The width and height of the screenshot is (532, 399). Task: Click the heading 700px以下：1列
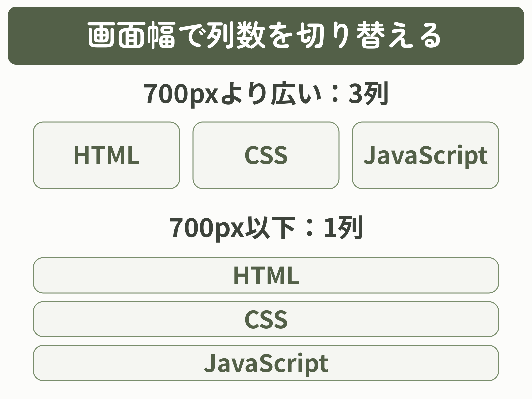tap(266, 229)
